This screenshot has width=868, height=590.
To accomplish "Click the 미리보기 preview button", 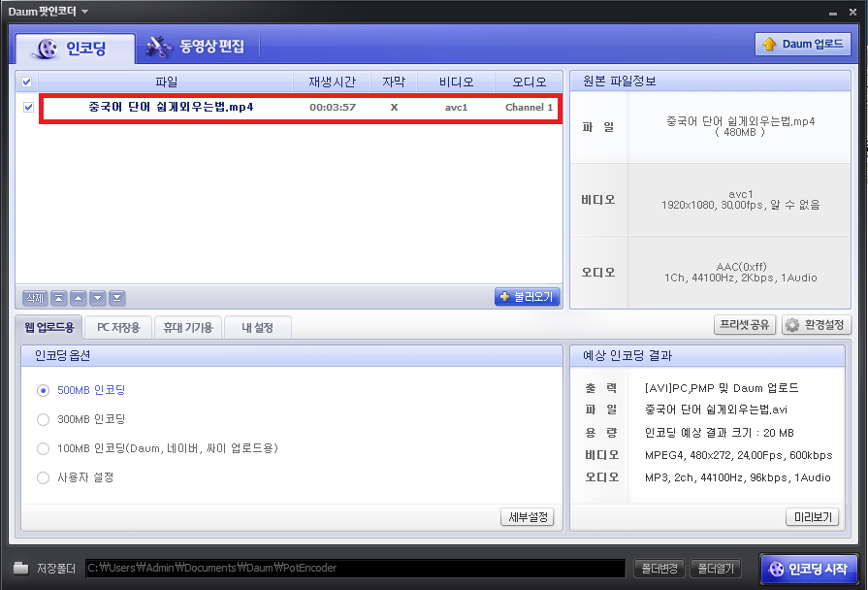I will click(x=813, y=517).
